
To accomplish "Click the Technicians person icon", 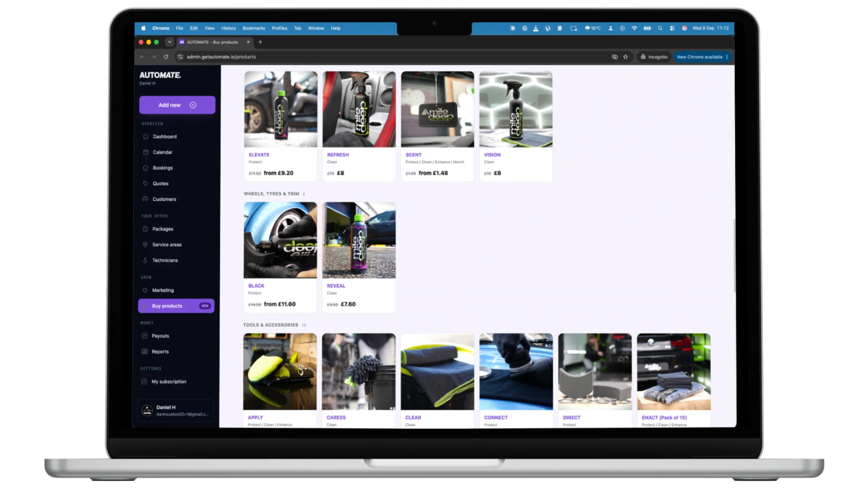I will (145, 260).
